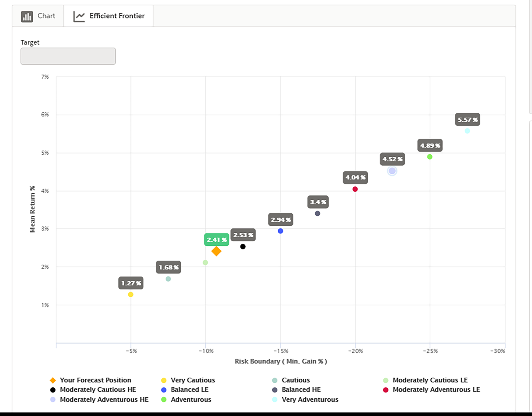Click the 5.57 % data label

[x=467, y=120]
